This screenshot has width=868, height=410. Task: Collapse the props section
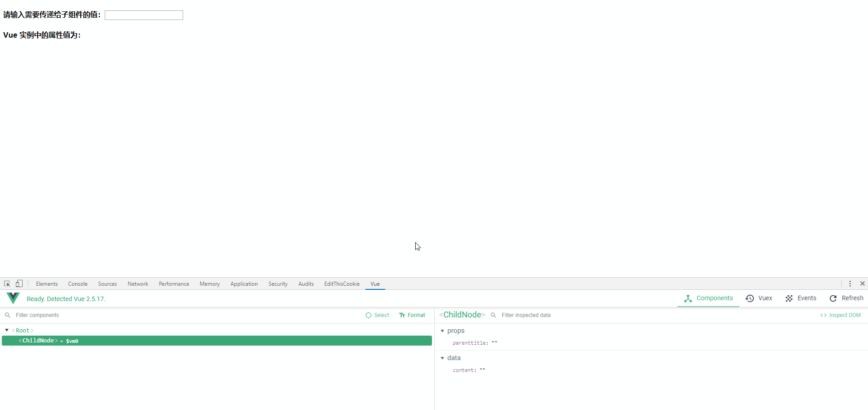coord(442,331)
